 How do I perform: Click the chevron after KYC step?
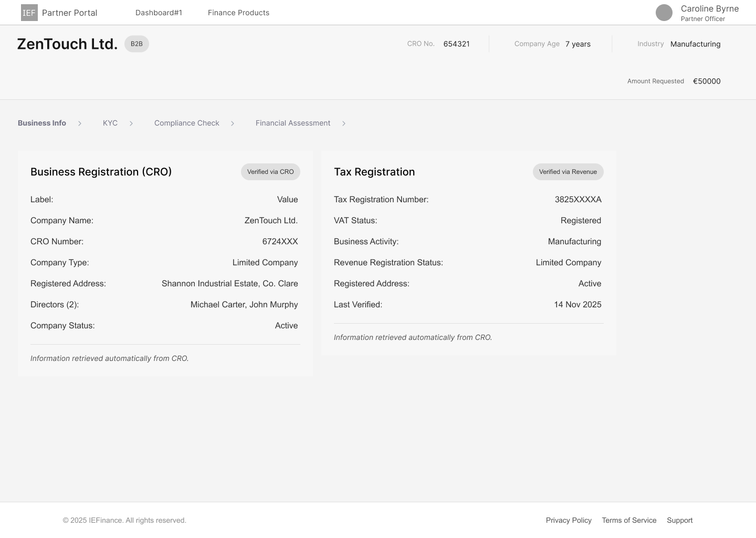(x=131, y=123)
